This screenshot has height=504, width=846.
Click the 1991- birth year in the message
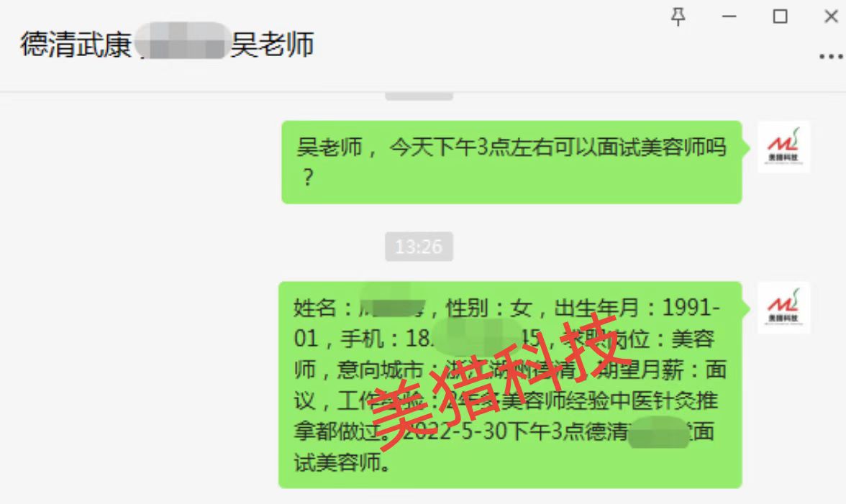click(691, 308)
